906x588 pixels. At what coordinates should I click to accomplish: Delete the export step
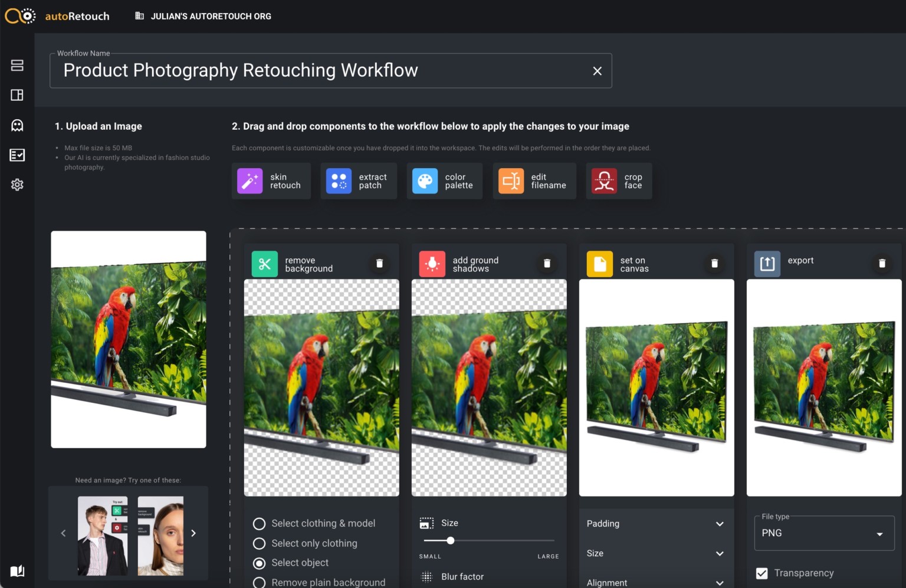click(x=882, y=264)
